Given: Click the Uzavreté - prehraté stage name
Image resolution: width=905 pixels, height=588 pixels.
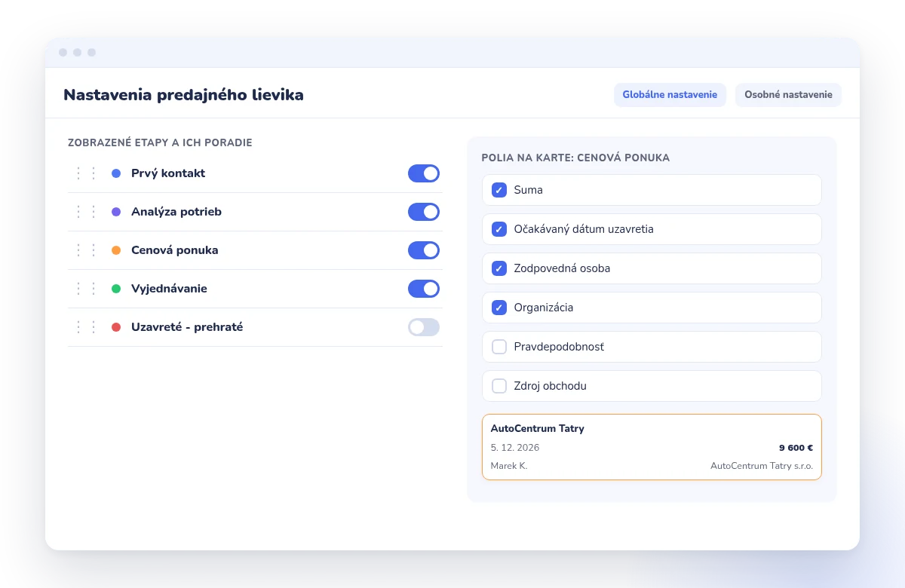Looking at the screenshot, I should [x=187, y=327].
